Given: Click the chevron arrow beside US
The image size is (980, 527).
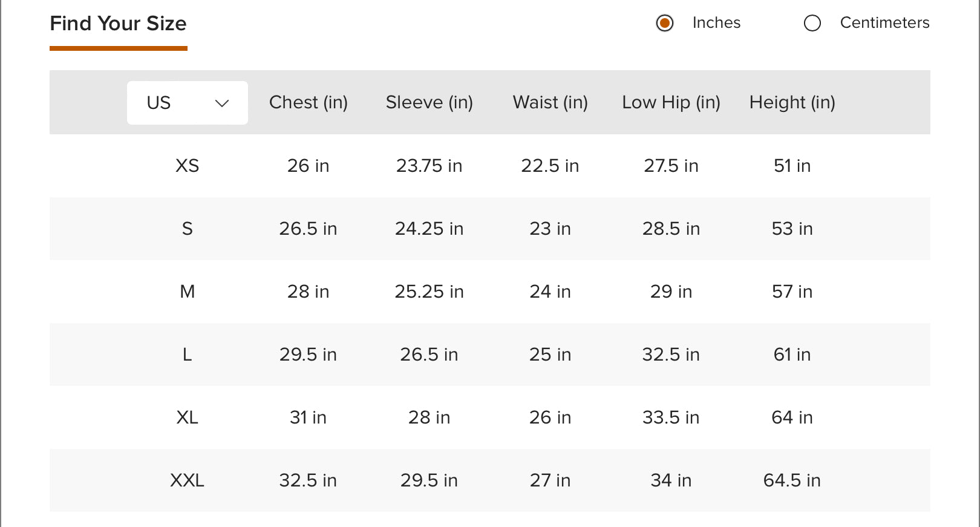Looking at the screenshot, I should (222, 103).
